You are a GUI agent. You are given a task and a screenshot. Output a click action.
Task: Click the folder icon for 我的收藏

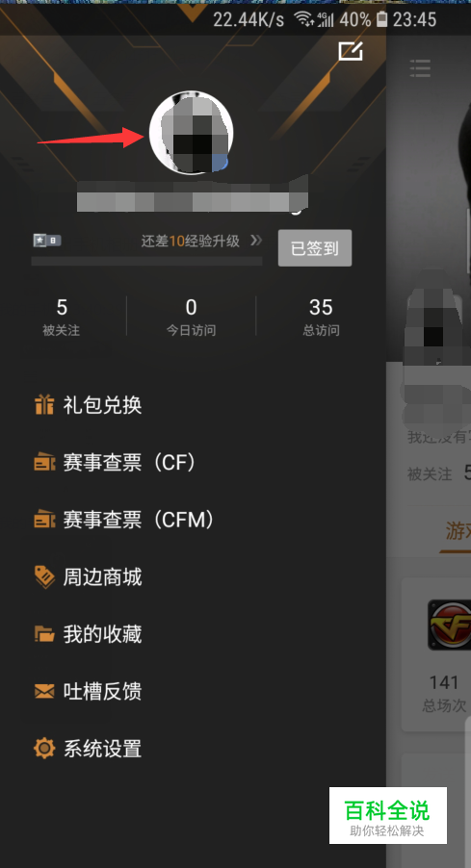(44, 634)
